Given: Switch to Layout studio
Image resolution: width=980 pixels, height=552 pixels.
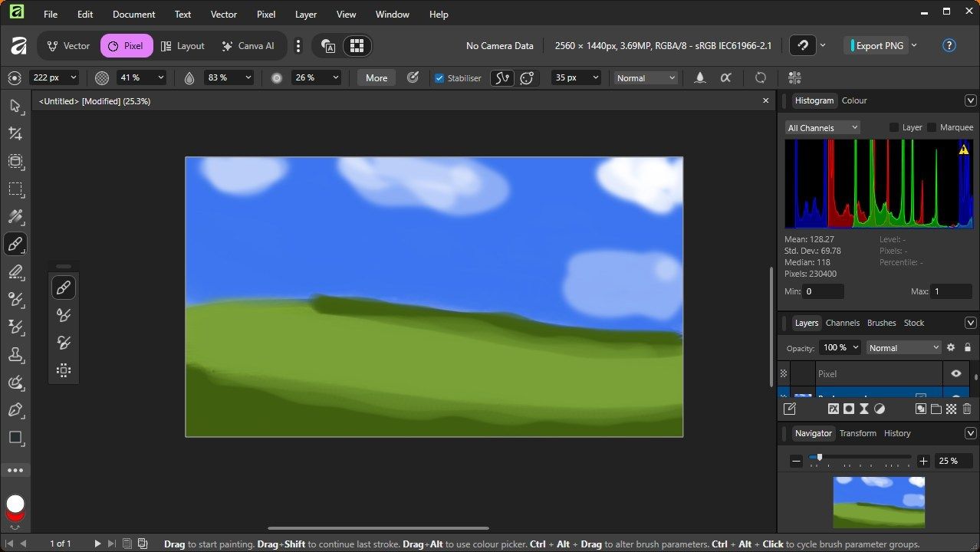Looking at the screenshot, I should 183,46.
